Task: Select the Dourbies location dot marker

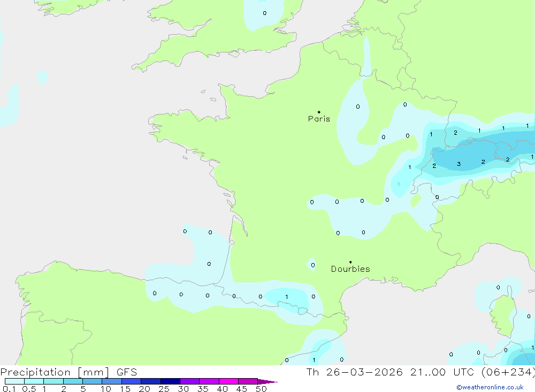Action: click(x=350, y=262)
